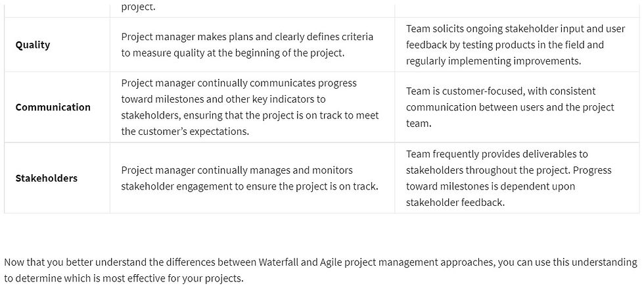The image size is (644, 294).
Task: Click 'Project manager continually manages and monitors' line
Action: pyautogui.click(x=237, y=170)
